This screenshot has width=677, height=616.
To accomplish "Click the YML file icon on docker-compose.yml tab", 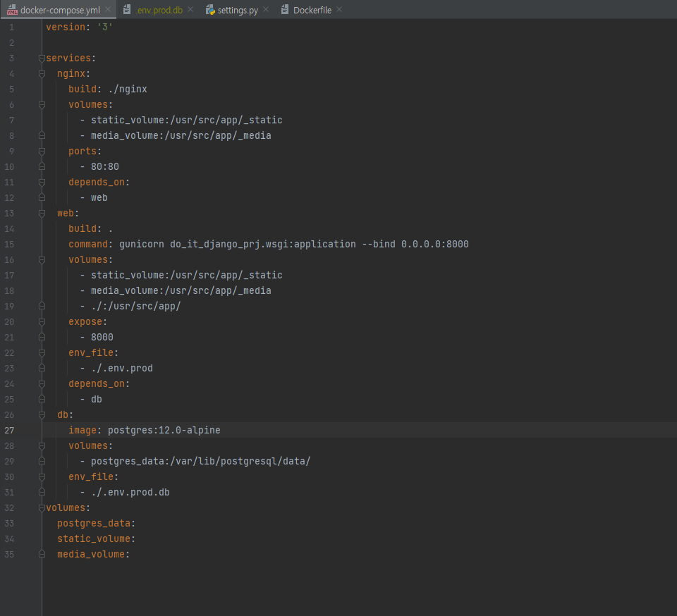I will coord(12,10).
